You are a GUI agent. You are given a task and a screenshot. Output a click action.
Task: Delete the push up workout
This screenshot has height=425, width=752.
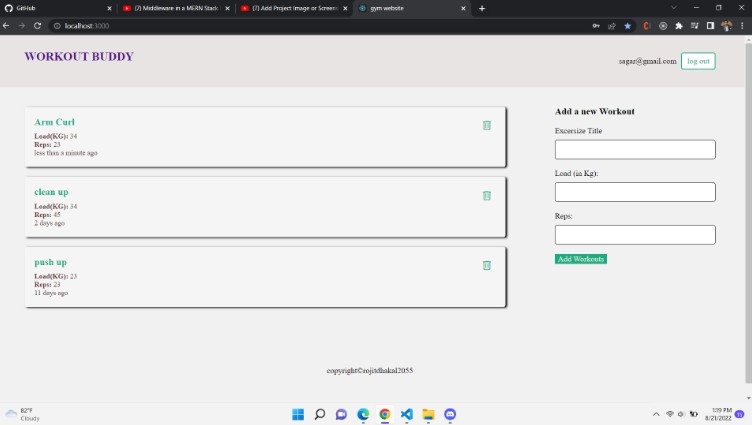coord(487,265)
